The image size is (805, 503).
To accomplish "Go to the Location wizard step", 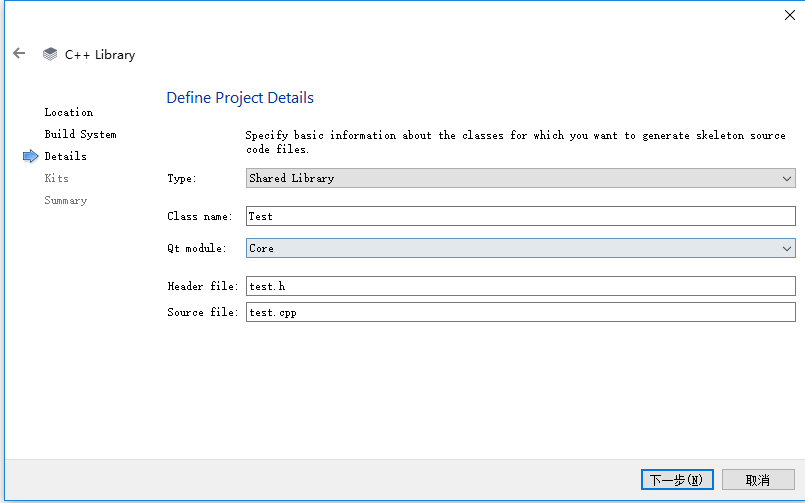I will 69,112.
